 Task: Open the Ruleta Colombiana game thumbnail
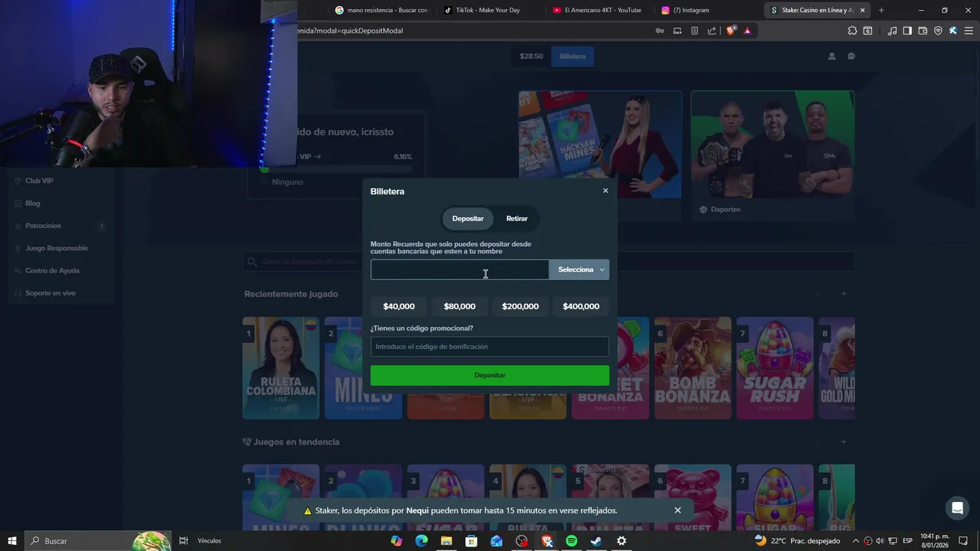coord(281,368)
